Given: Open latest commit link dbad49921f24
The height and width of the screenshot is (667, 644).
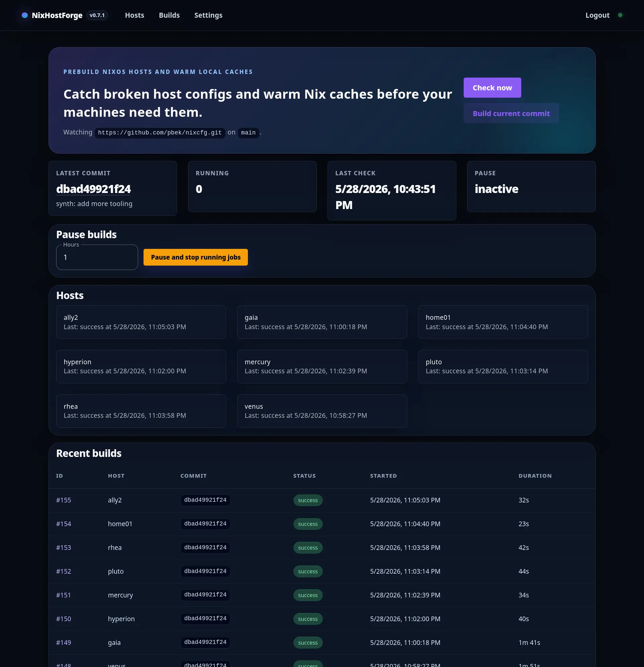Looking at the screenshot, I should (x=93, y=189).
